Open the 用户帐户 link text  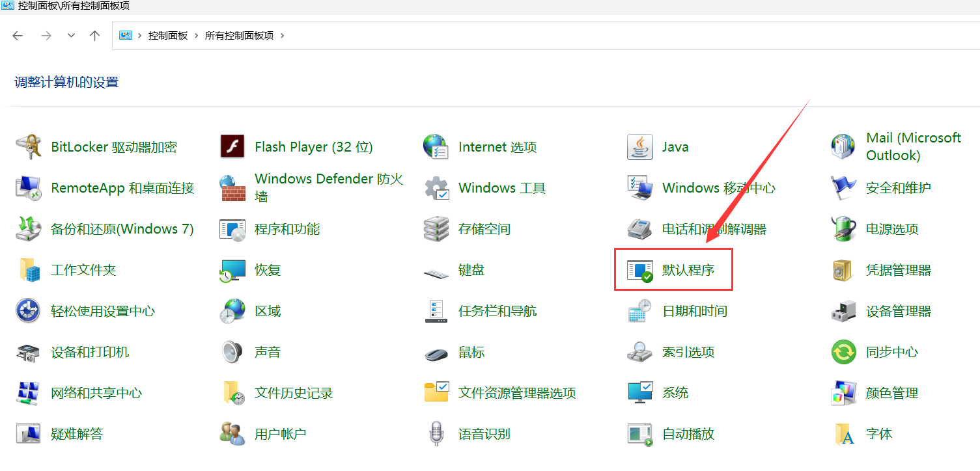281,434
